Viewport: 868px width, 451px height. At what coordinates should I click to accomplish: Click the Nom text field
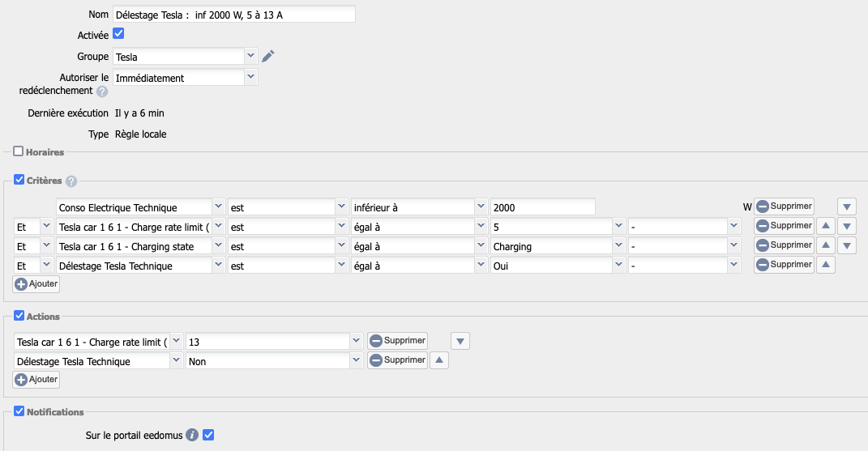click(234, 15)
